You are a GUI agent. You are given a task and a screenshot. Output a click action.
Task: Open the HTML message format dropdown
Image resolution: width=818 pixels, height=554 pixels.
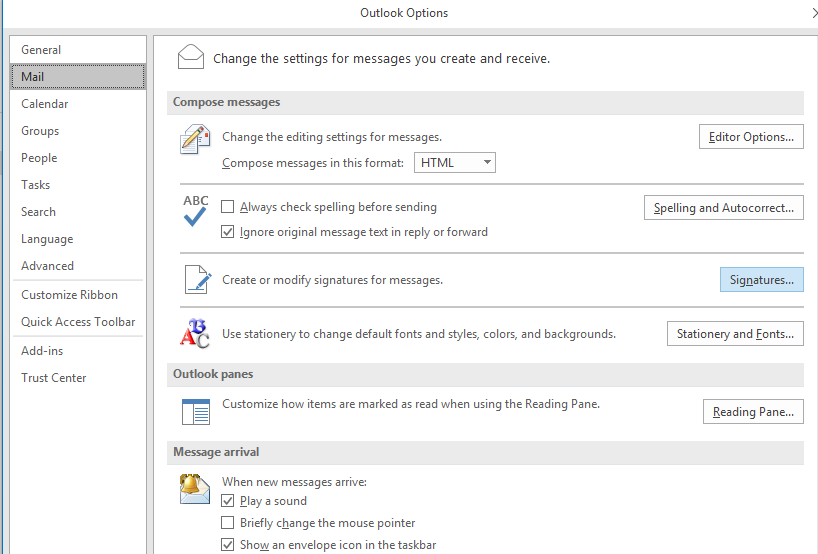(455, 163)
